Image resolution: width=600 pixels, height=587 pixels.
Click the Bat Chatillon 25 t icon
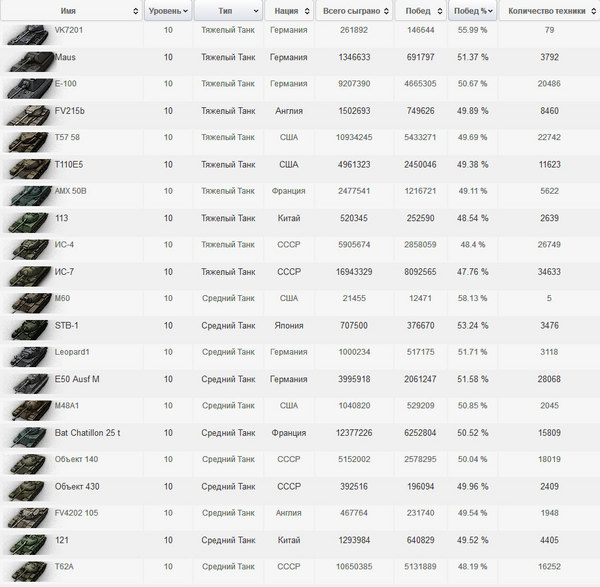25,436
